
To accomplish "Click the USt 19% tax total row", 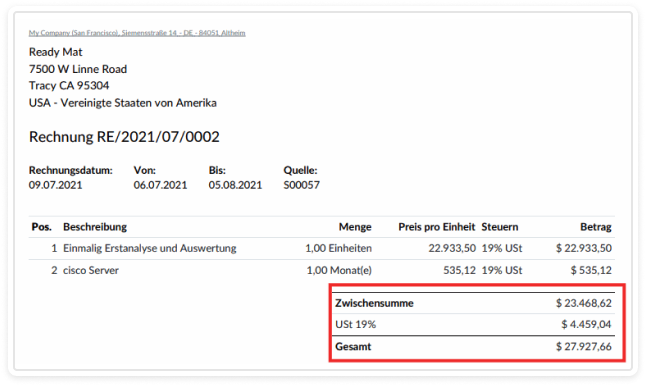I will click(474, 325).
